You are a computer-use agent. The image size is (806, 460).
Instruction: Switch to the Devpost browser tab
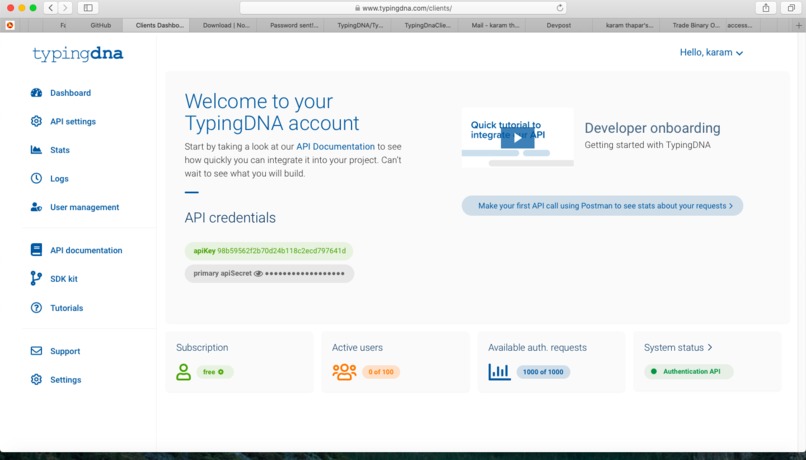tap(559, 25)
